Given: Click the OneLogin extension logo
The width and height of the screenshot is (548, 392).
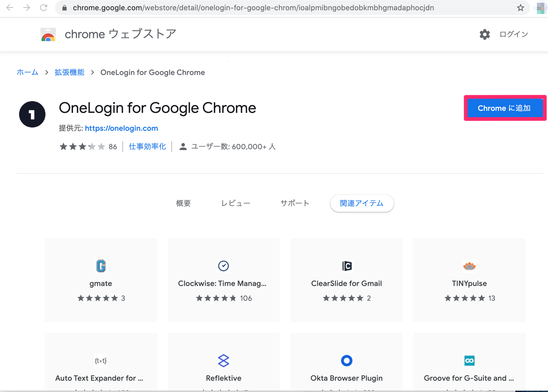Looking at the screenshot, I should point(32,114).
